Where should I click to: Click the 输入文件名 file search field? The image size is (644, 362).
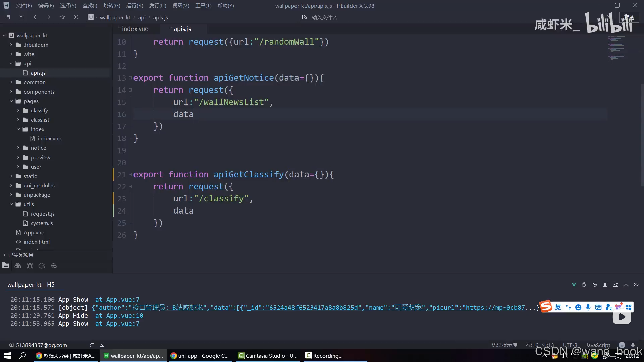point(324,17)
